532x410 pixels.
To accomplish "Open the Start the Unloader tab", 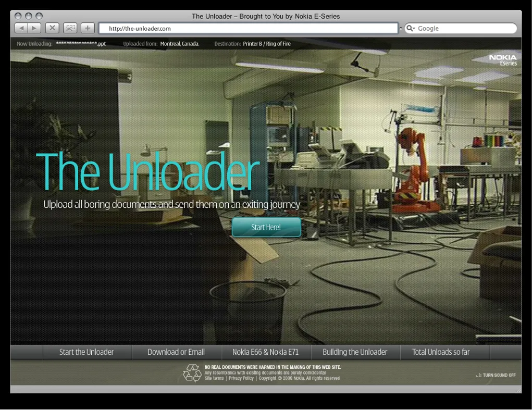I will coord(87,352).
